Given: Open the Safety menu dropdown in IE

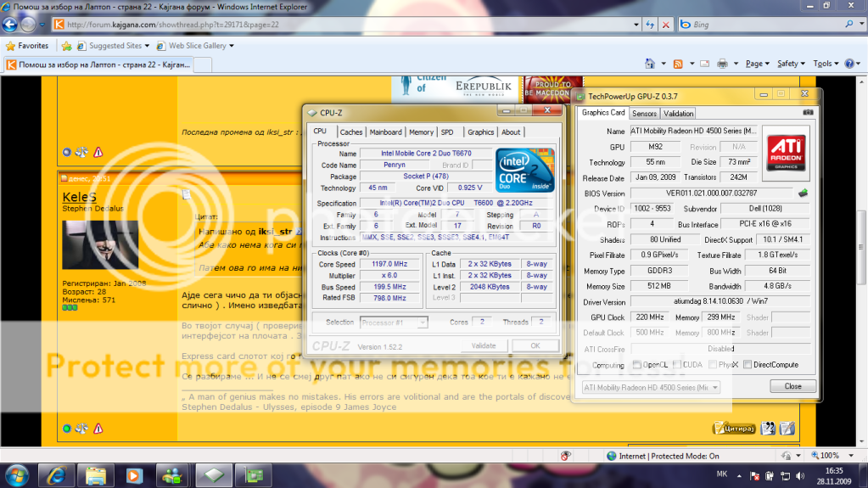Looking at the screenshot, I should [791, 64].
